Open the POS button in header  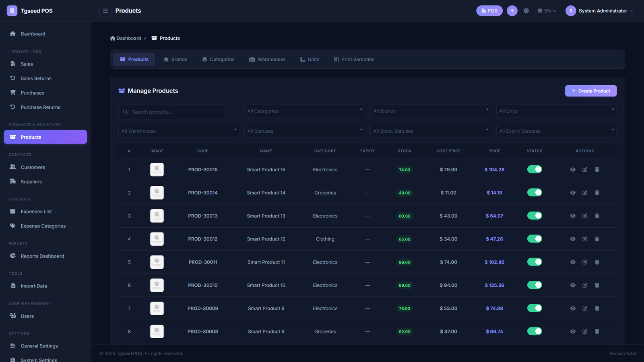click(x=489, y=11)
